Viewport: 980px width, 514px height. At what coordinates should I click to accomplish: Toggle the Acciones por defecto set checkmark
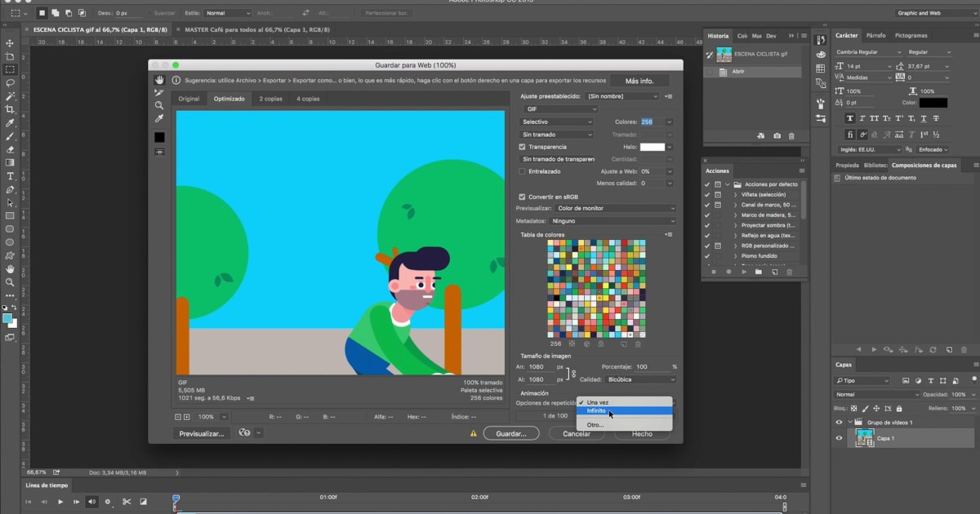[x=707, y=184]
